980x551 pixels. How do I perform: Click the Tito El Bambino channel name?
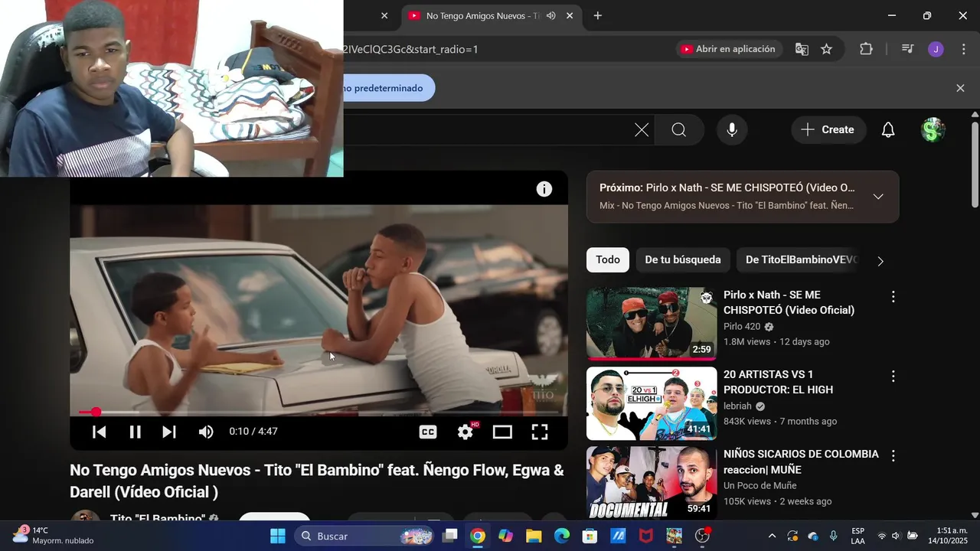pos(158,517)
